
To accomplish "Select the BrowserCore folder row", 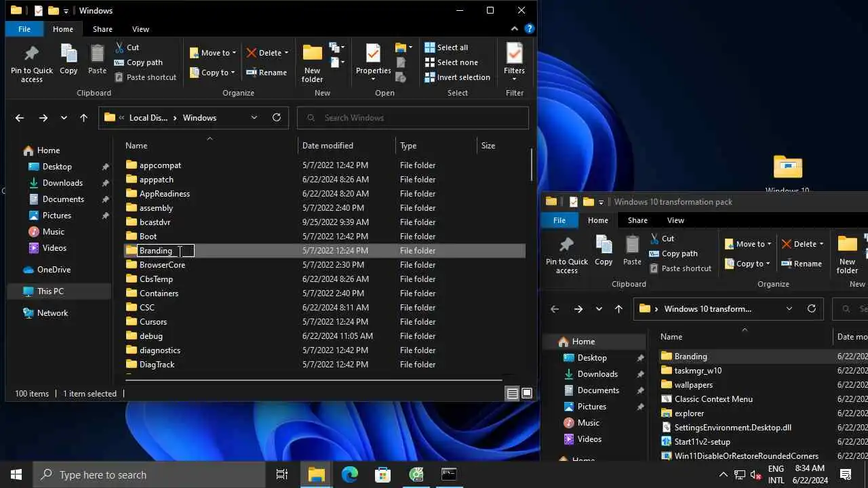I will pyautogui.click(x=325, y=265).
